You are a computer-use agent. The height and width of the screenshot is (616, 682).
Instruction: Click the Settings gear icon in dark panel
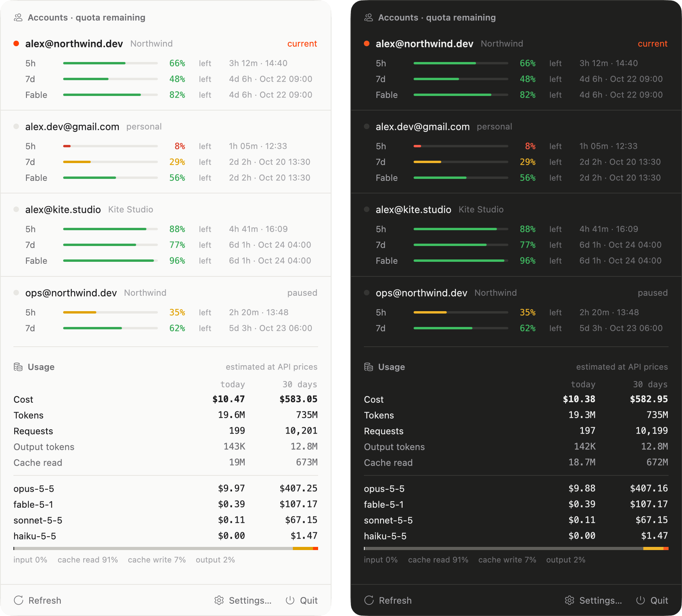[x=570, y=600]
